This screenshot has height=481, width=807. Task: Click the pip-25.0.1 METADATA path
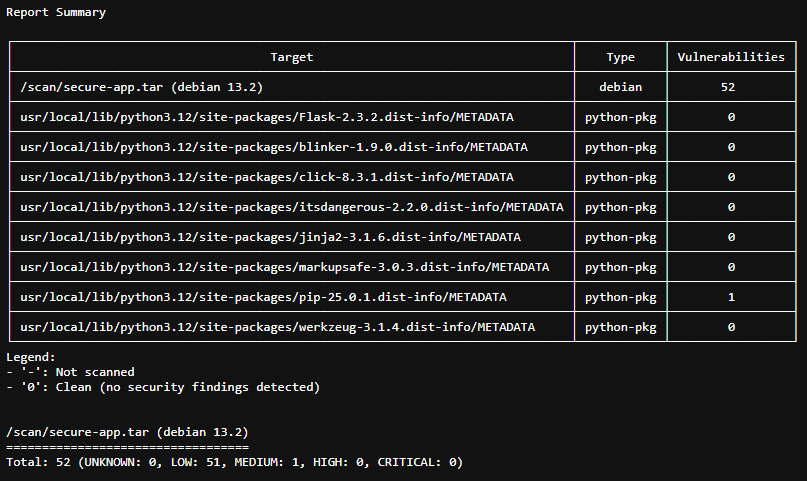click(263, 297)
